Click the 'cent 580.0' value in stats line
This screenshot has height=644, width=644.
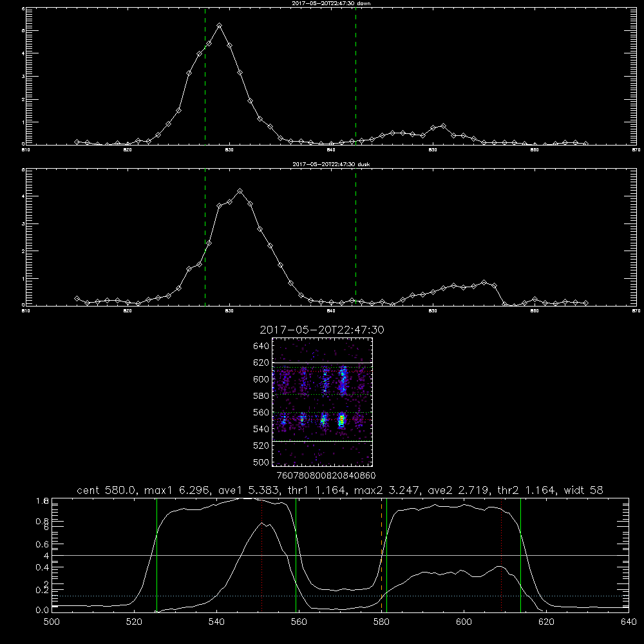click(106, 490)
